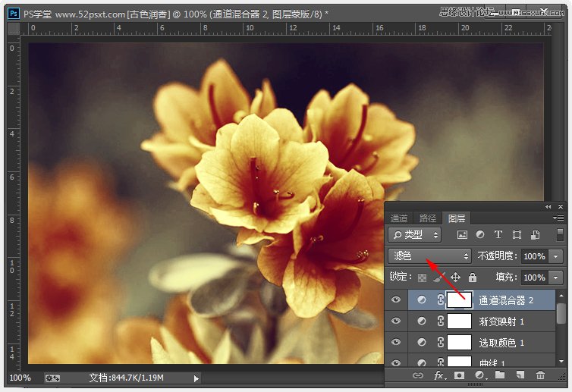Hide the 选取颜色 1 layer

[x=396, y=342]
